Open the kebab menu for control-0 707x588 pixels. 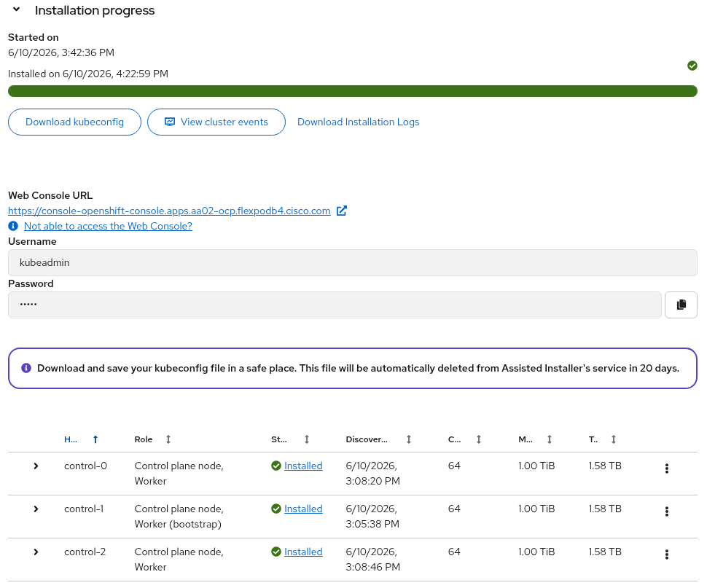666,469
